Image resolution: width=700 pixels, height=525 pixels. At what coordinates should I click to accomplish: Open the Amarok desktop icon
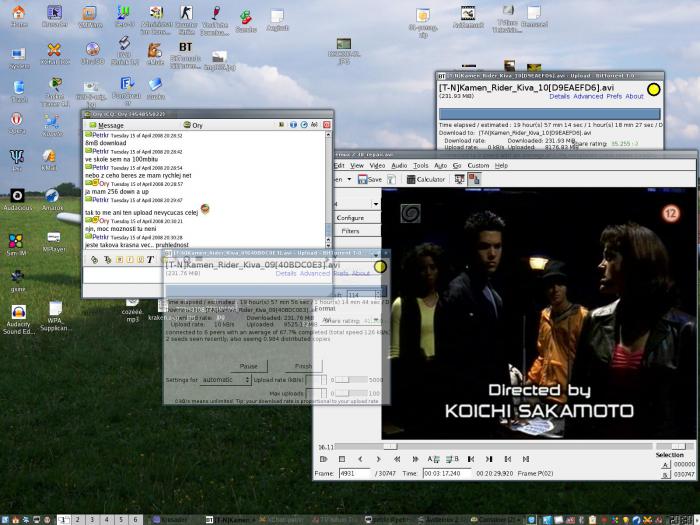click(52, 200)
